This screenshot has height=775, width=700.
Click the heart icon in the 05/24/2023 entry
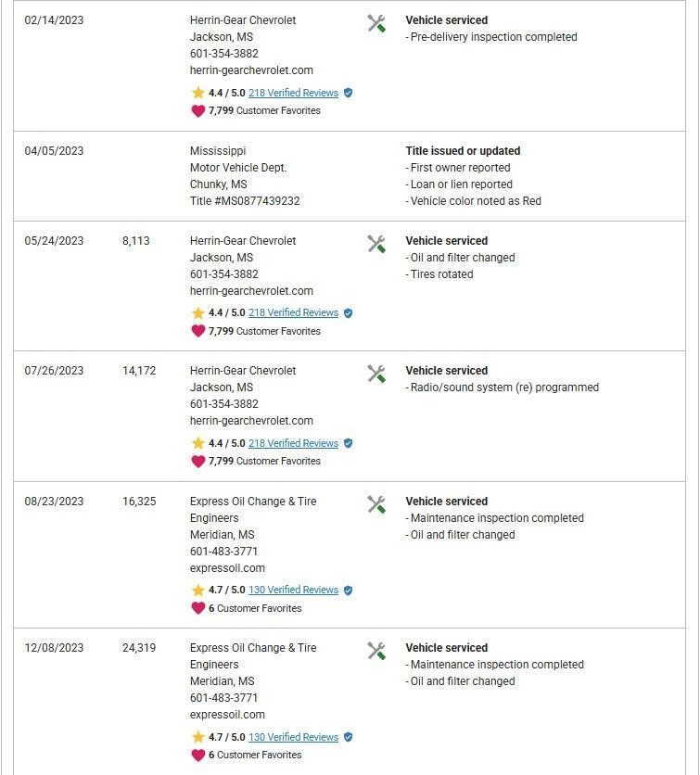[x=197, y=331]
